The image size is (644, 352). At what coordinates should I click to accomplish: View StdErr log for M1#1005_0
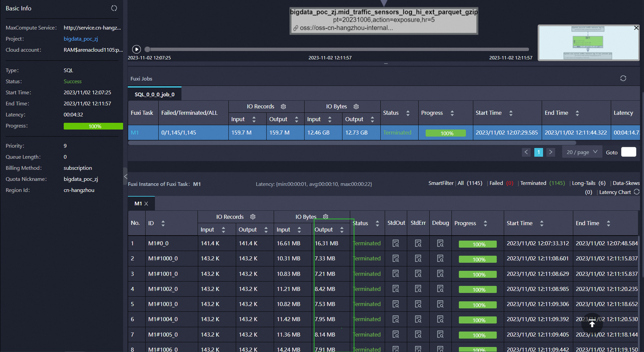418,334
